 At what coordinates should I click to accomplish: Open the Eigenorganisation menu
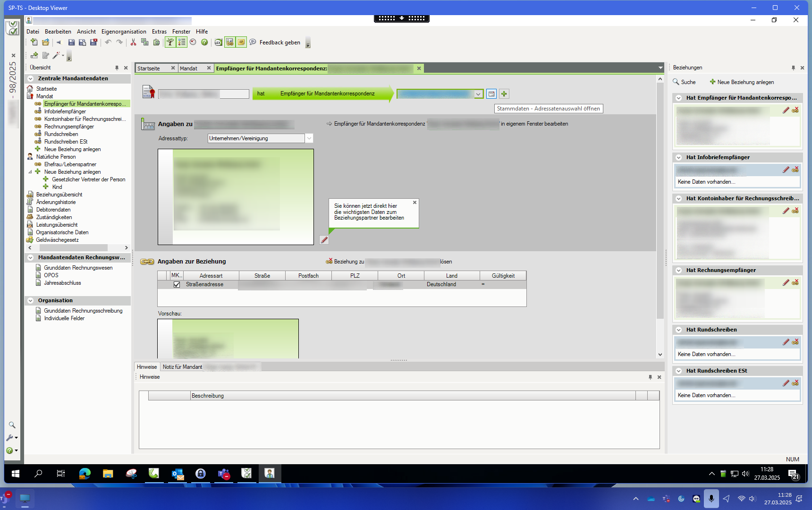[x=124, y=32]
